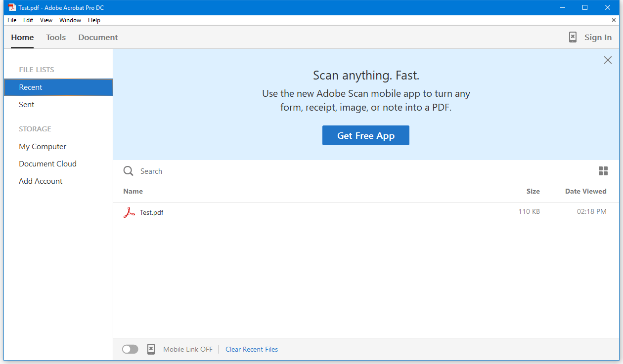The height and width of the screenshot is (364, 623).
Task: Sort by the Size column header
Action: point(533,191)
